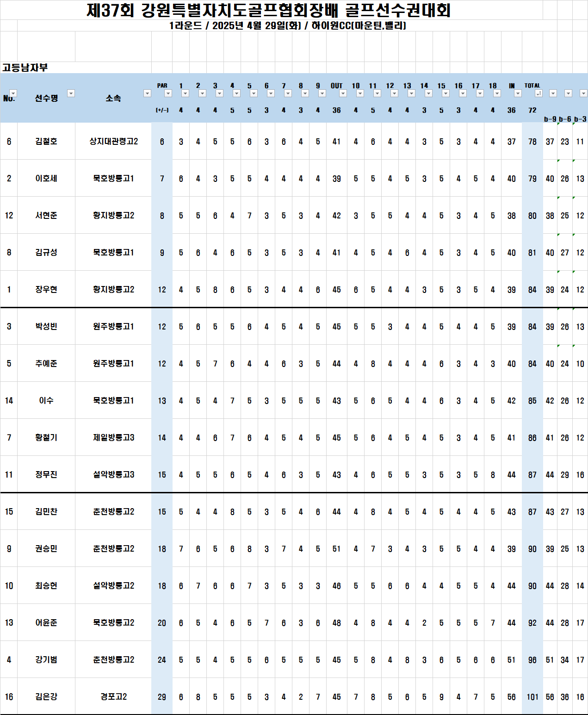Viewport: 588px width, 715px height.
Task: Select the round date subtitle cell
Action: tap(288, 25)
